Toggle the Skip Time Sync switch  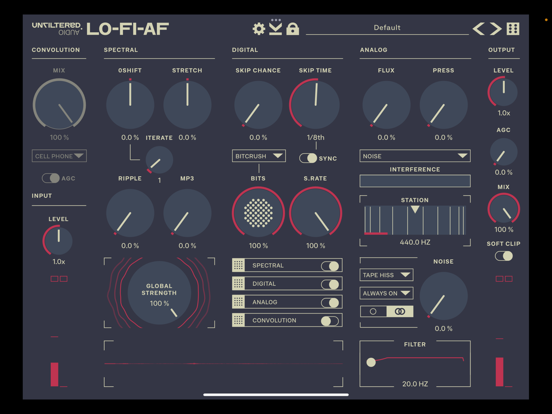click(x=308, y=158)
